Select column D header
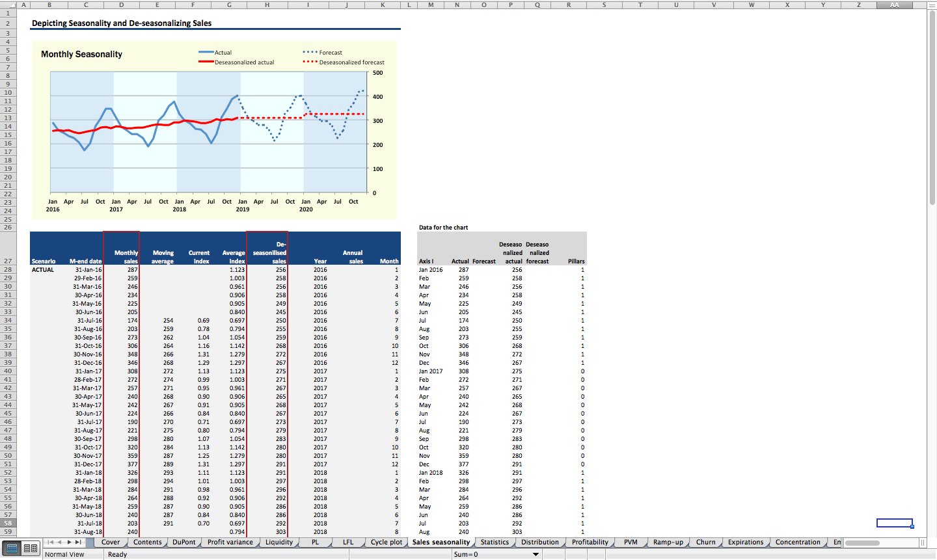Image resolution: width=937 pixels, height=560 pixels. point(122,5)
